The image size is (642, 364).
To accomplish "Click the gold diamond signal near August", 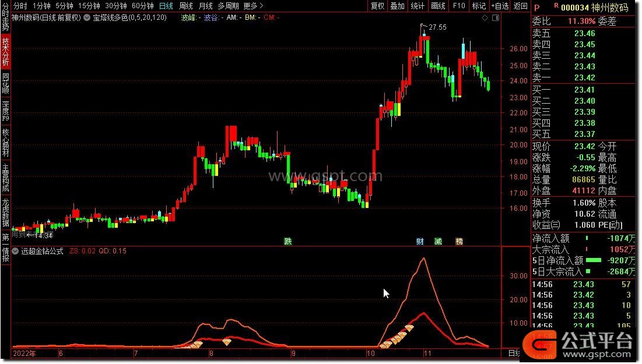I will coord(226,341).
